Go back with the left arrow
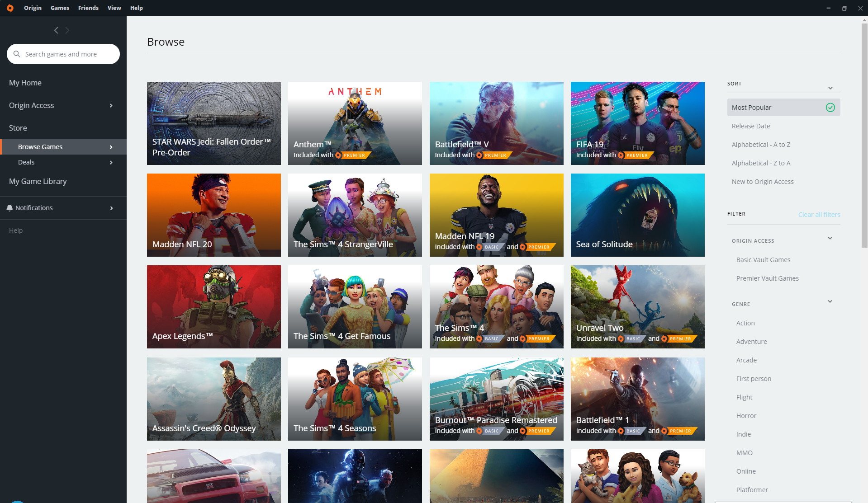868x503 pixels. (56, 30)
